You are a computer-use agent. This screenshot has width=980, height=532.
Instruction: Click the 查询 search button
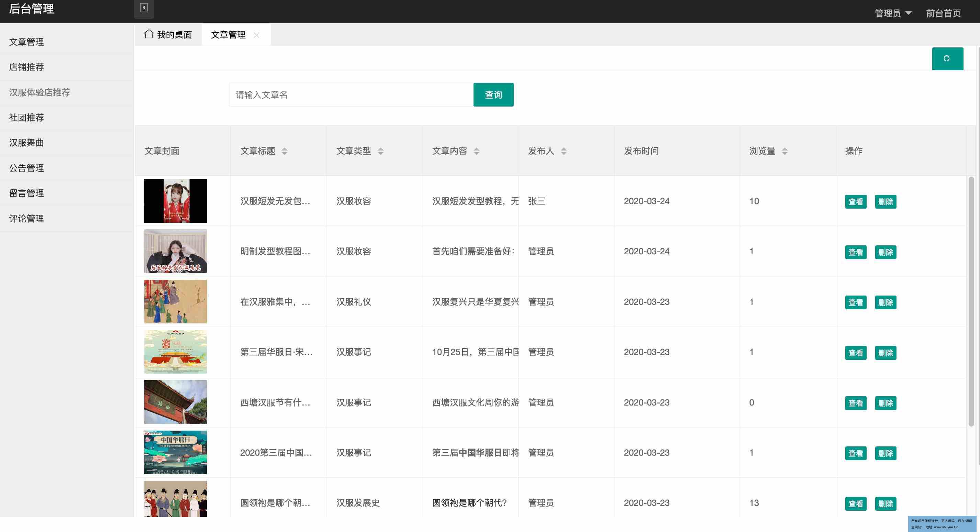click(x=493, y=95)
